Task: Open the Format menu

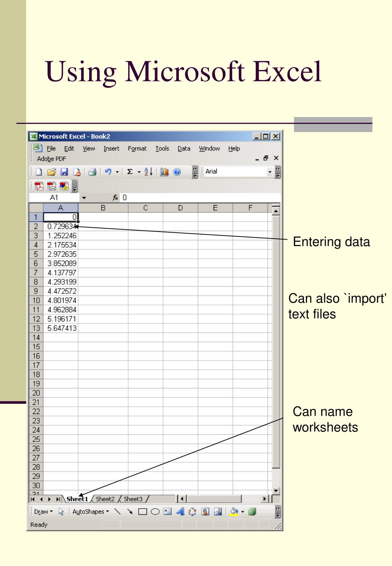Action: coord(137,148)
